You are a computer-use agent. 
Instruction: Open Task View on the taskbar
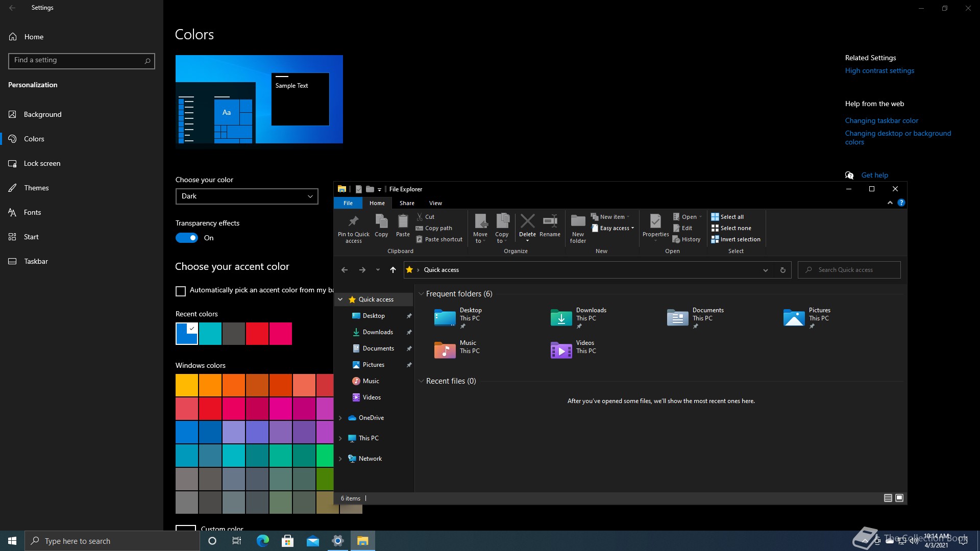237,541
